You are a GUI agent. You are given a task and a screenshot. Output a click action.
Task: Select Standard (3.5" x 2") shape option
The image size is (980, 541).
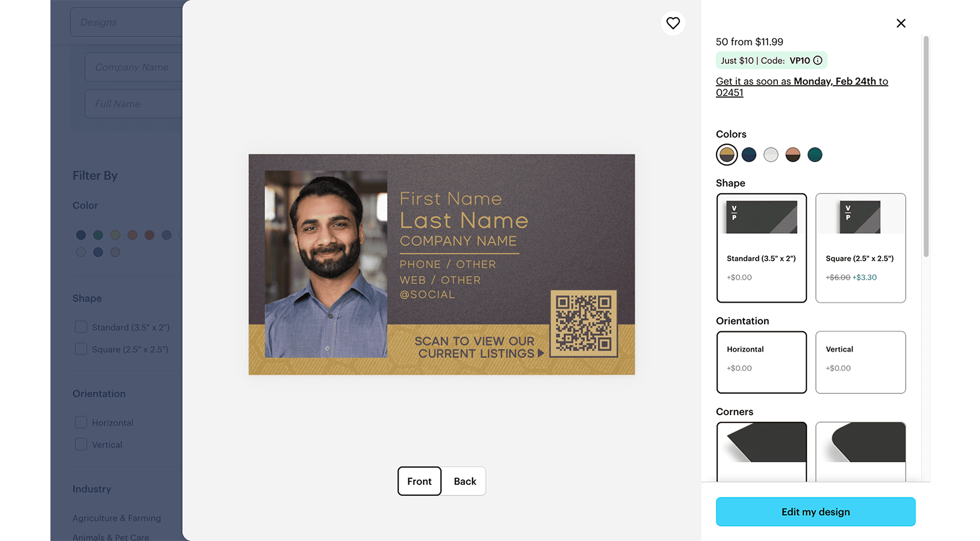point(761,248)
